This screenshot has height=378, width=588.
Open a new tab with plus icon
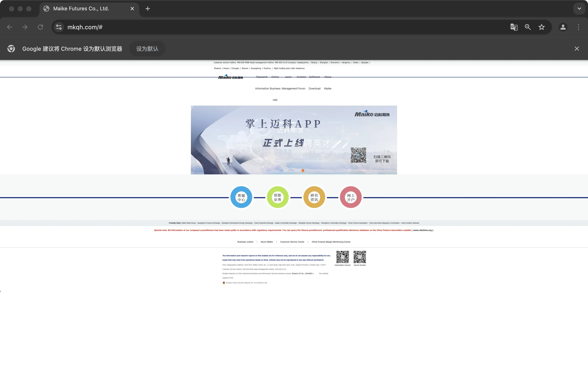point(148,9)
